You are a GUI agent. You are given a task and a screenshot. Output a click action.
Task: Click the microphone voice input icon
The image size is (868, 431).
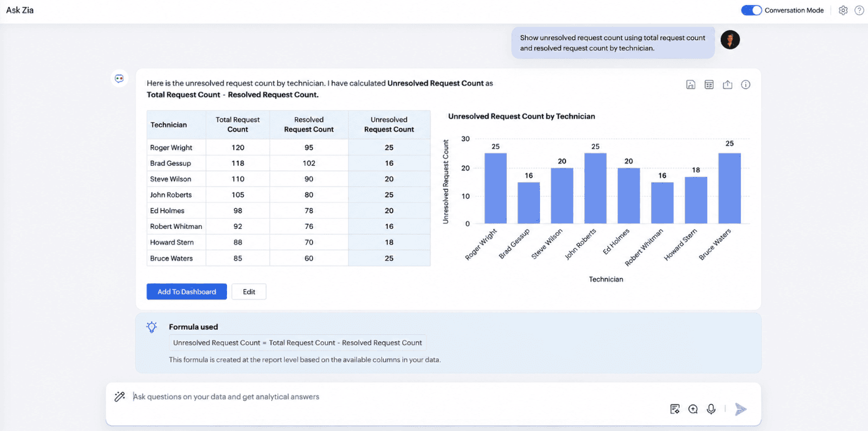pos(711,409)
